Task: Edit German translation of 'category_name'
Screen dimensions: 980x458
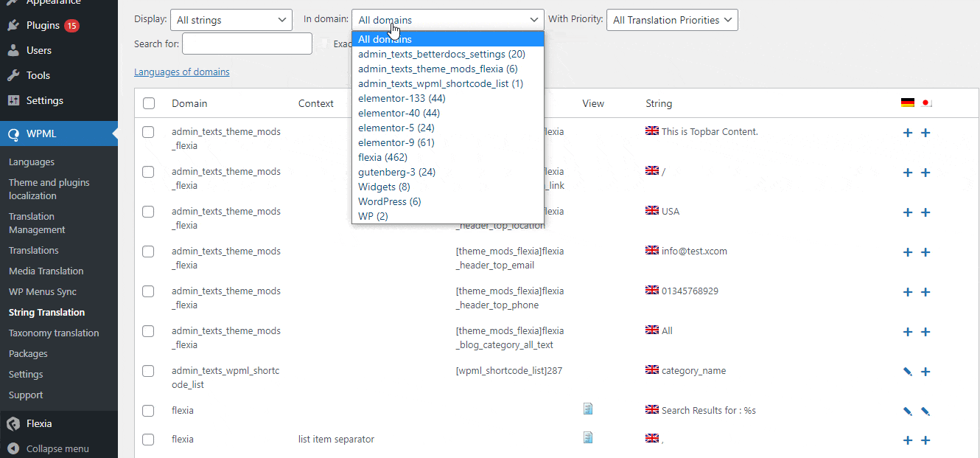Action: click(x=908, y=372)
